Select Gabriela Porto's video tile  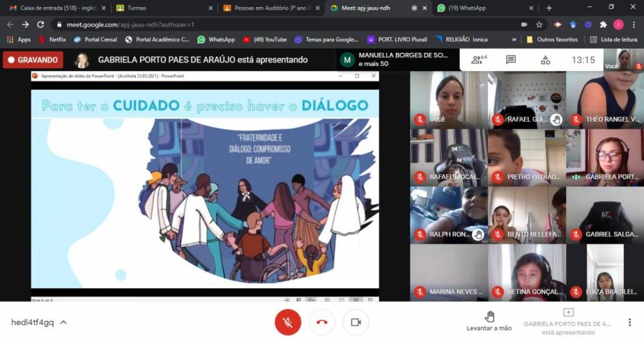[x=604, y=157]
